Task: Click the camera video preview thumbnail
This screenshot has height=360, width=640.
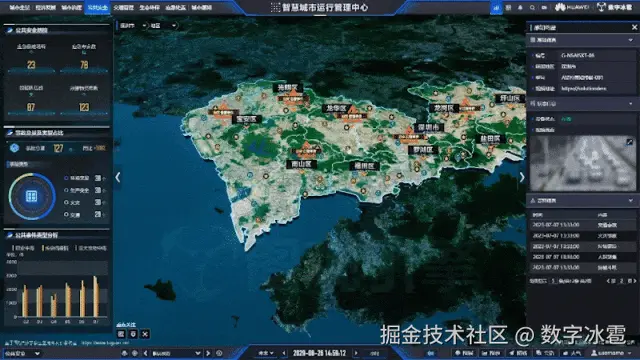Action: coord(583,164)
